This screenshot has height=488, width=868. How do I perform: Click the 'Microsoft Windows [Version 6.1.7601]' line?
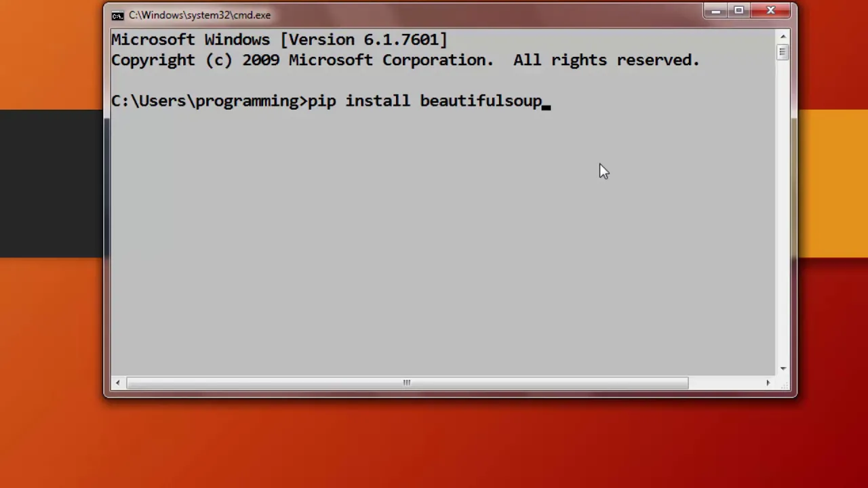[279, 40]
